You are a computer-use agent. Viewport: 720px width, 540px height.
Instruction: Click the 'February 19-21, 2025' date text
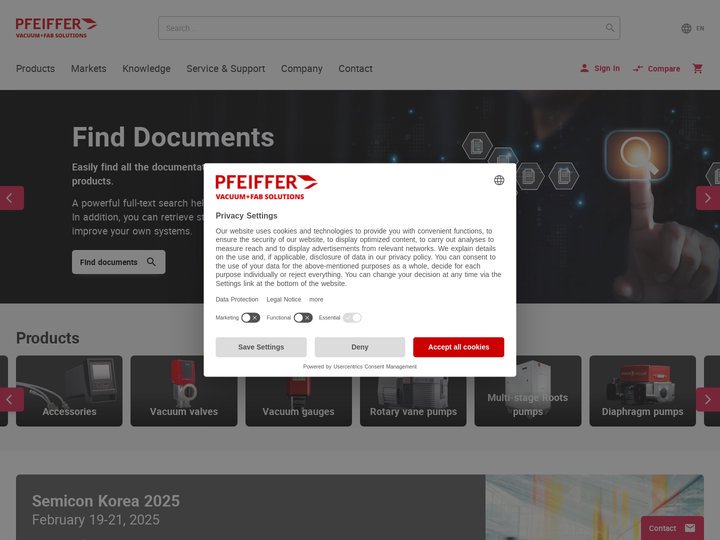(x=96, y=520)
